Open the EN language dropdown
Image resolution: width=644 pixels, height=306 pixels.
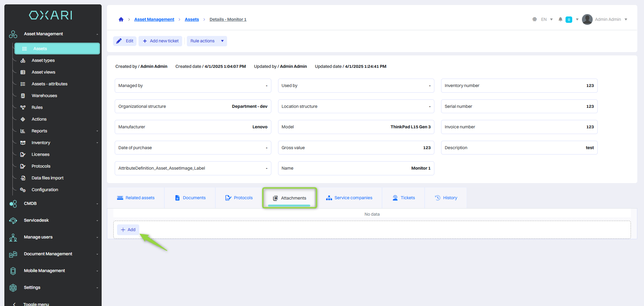tap(547, 19)
